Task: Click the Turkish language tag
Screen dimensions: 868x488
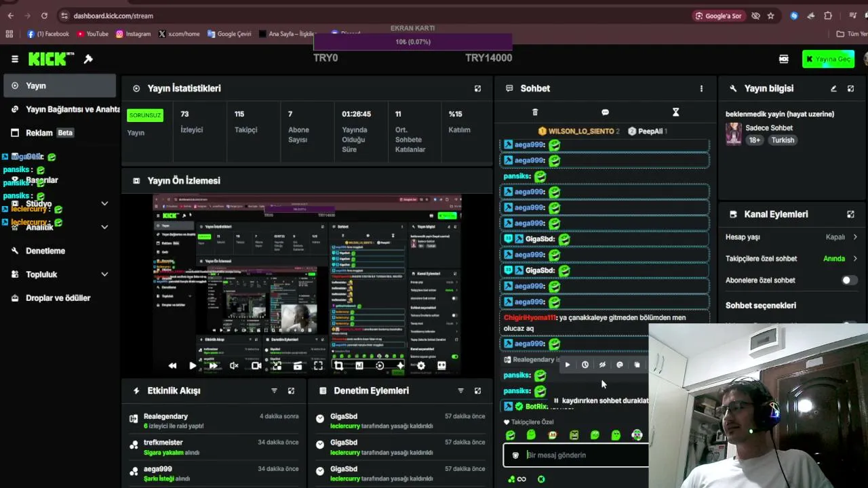Action: point(783,140)
